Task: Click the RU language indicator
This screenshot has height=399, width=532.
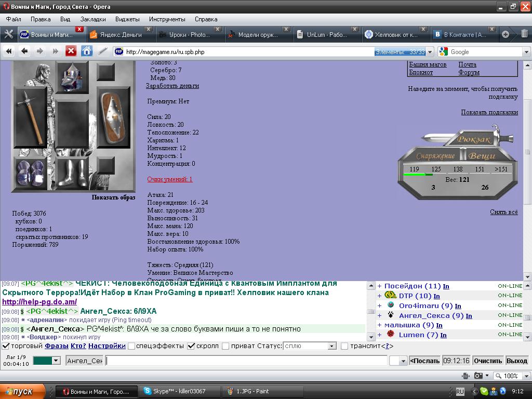Action: (x=460, y=392)
